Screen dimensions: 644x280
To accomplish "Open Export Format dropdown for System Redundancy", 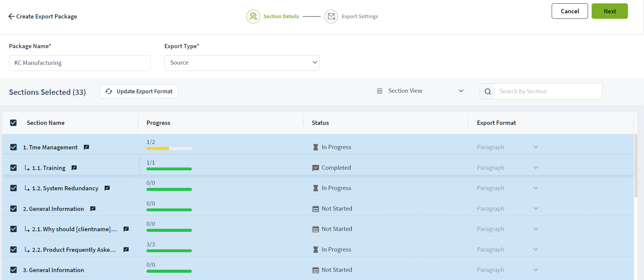I will [x=508, y=188].
